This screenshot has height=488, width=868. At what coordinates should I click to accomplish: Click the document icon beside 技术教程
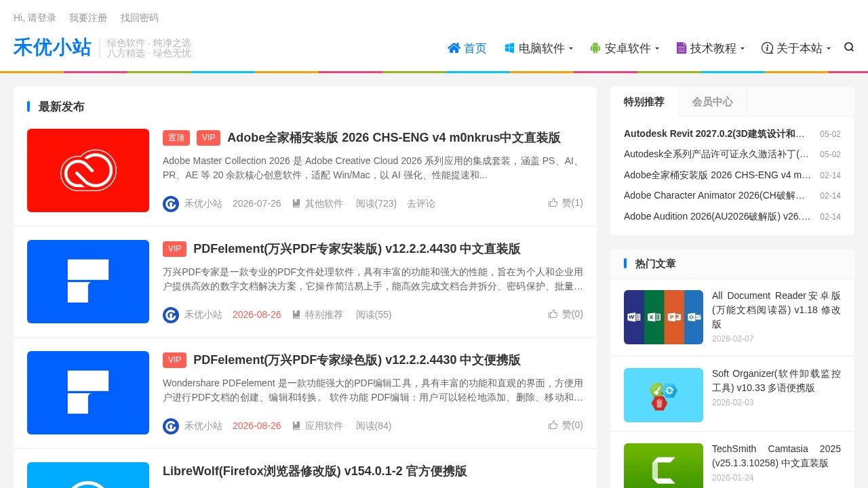[682, 47]
